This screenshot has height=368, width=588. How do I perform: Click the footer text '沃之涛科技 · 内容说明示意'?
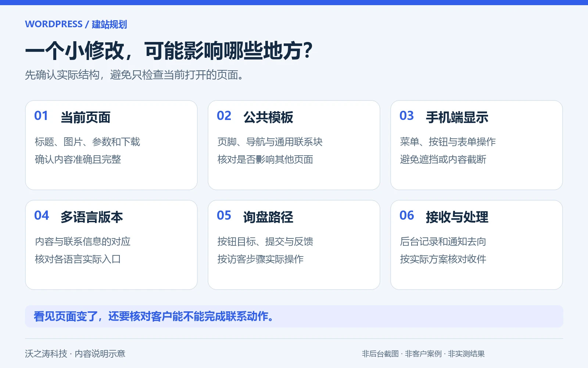[75, 354]
